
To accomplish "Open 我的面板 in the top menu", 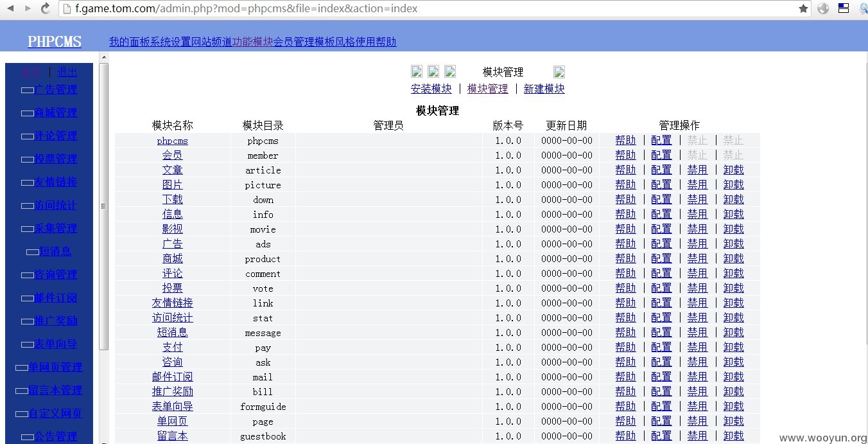I will click(x=129, y=42).
